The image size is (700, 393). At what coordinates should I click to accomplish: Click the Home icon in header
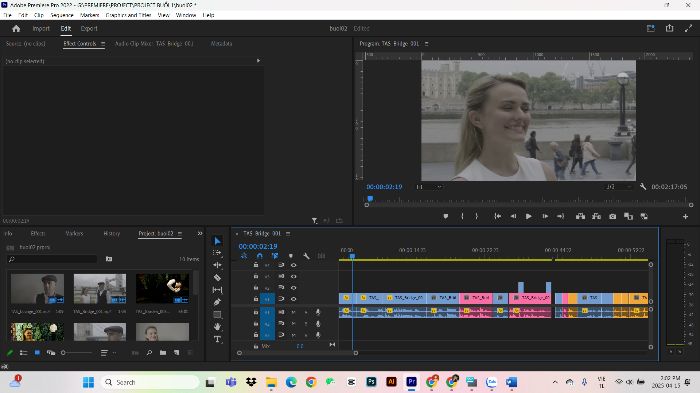point(16,29)
